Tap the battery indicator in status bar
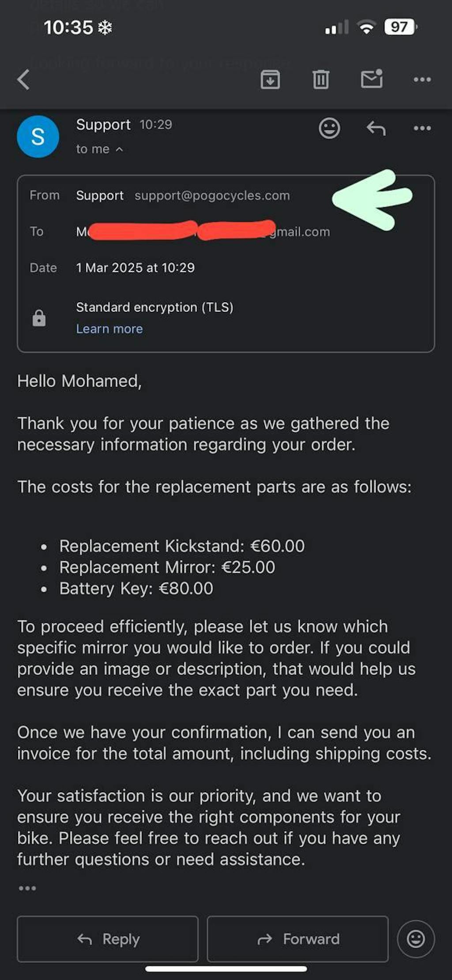The height and width of the screenshot is (980, 452). pos(400,27)
